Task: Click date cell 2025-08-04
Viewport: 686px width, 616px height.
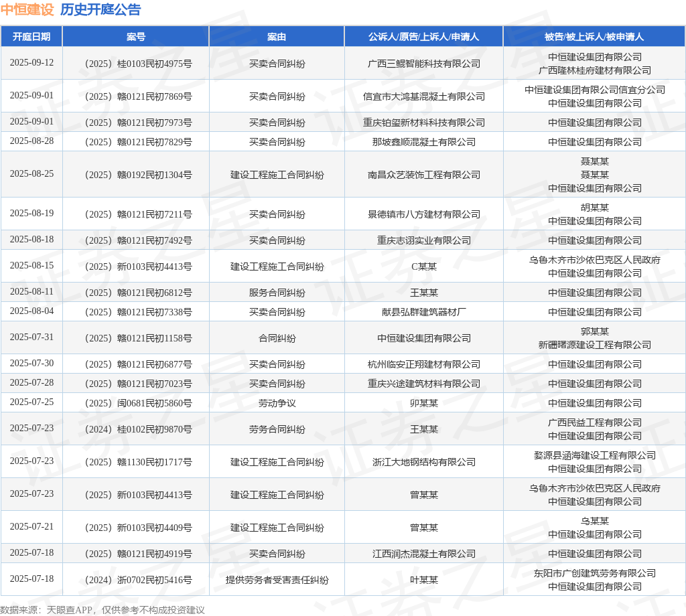Action: pyautogui.click(x=31, y=311)
